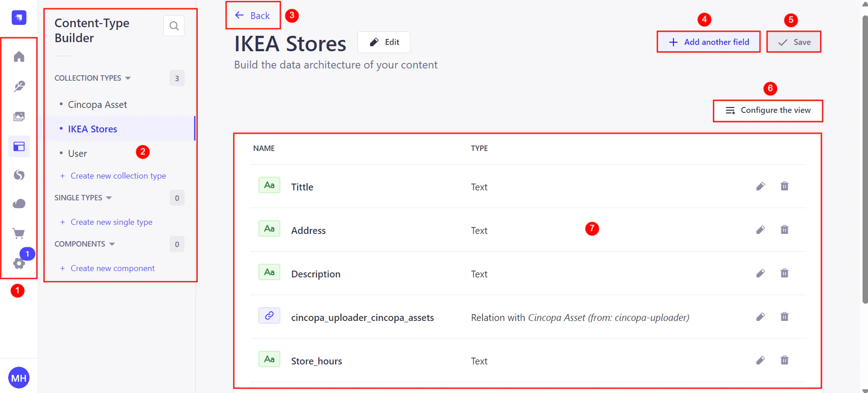Delete the Address field trash icon

click(x=785, y=230)
